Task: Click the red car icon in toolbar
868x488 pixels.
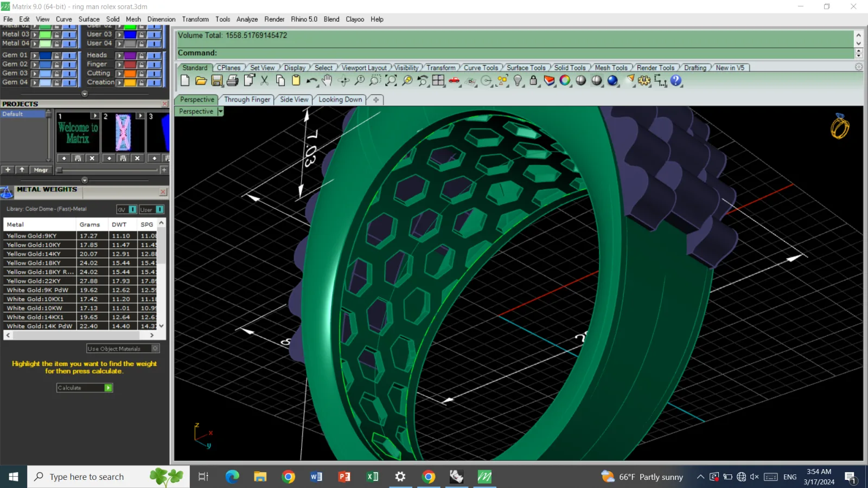Action: 455,81
